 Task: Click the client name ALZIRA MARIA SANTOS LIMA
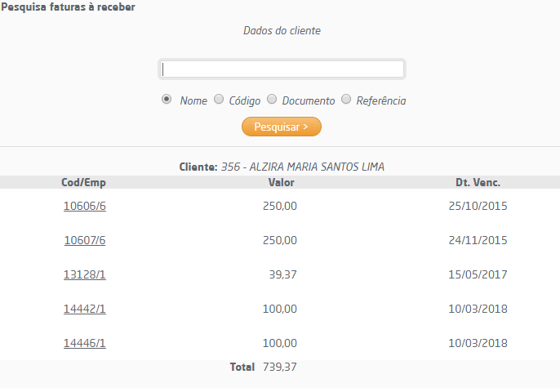click(x=317, y=167)
